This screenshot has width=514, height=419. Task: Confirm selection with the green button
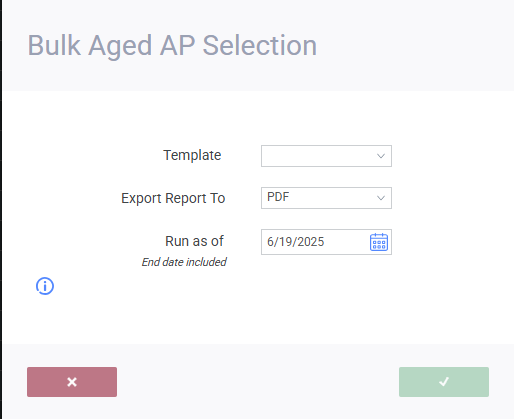[x=444, y=382]
